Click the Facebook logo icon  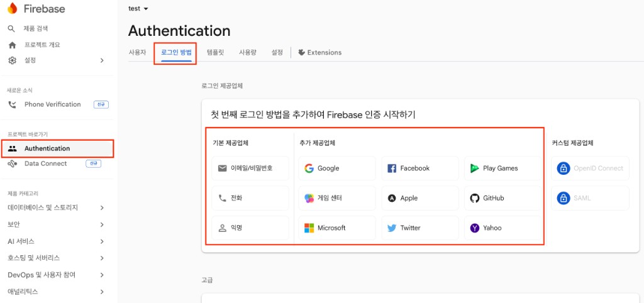392,168
